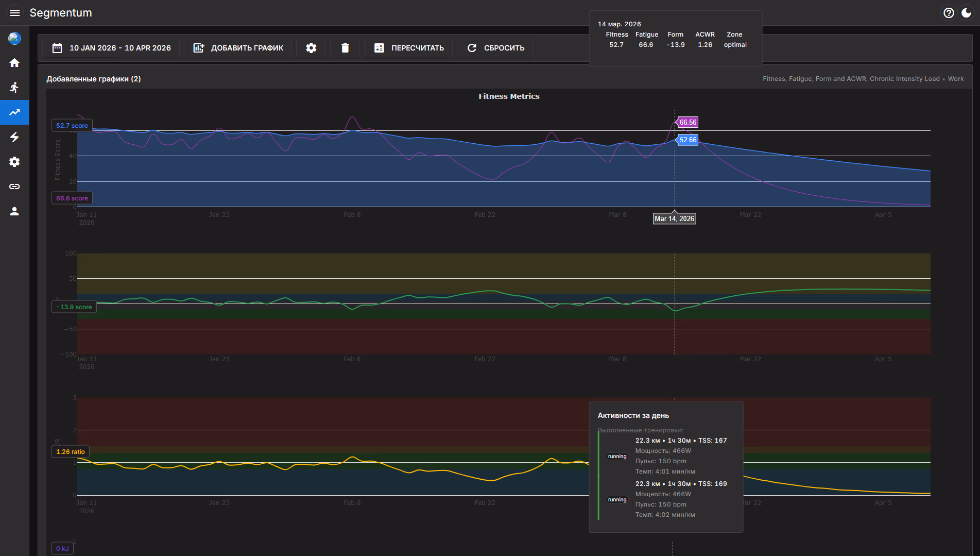Open the lightning bolt sidebar icon
Viewport: 980px width, 556px height.
(x=14, y=137)
